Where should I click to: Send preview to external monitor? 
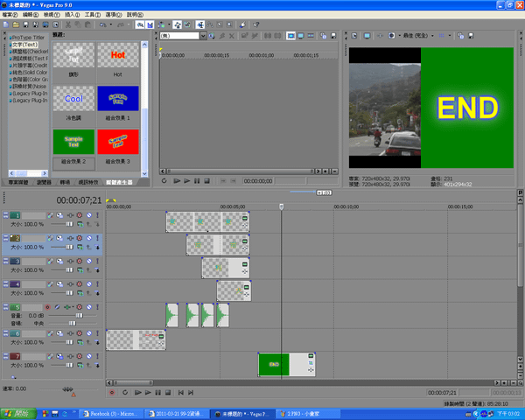click(x=367, y=36)
